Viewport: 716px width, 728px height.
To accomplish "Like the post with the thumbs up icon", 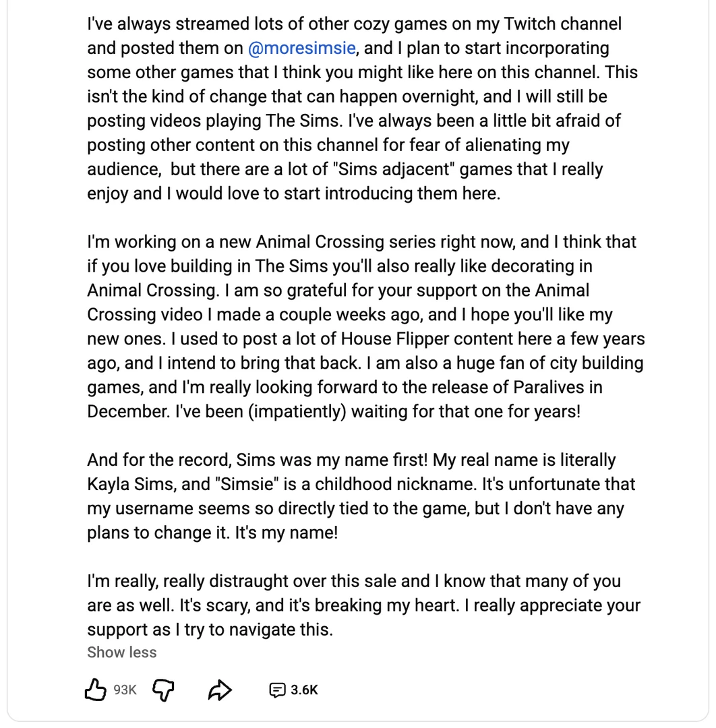I will (x=95, y=690).
